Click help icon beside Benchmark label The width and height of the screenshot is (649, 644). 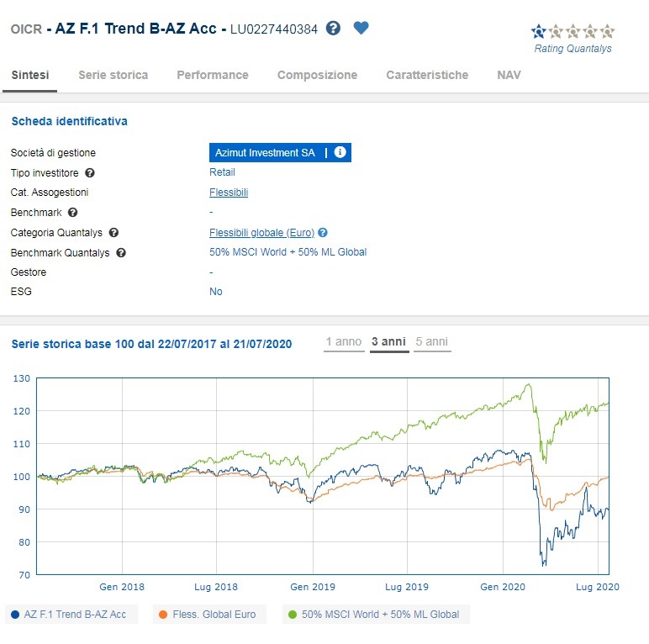pos(72,213)
